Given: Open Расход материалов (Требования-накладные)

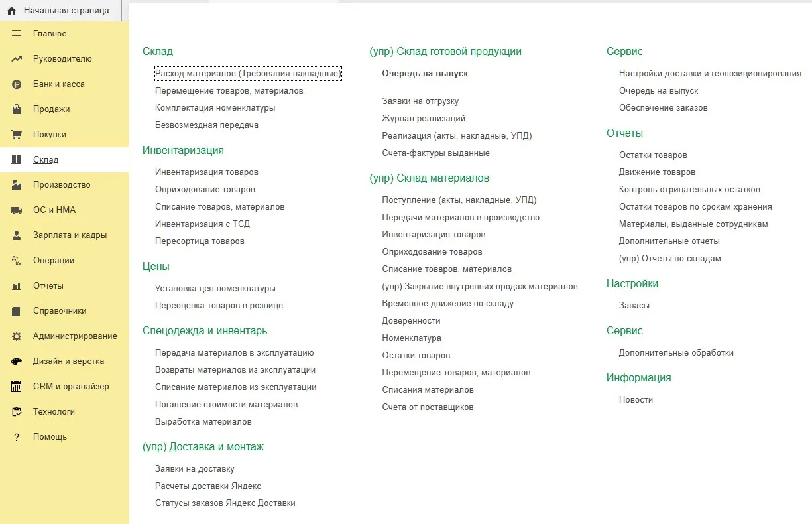Looking at the screenshot, I should click(248, 74).
